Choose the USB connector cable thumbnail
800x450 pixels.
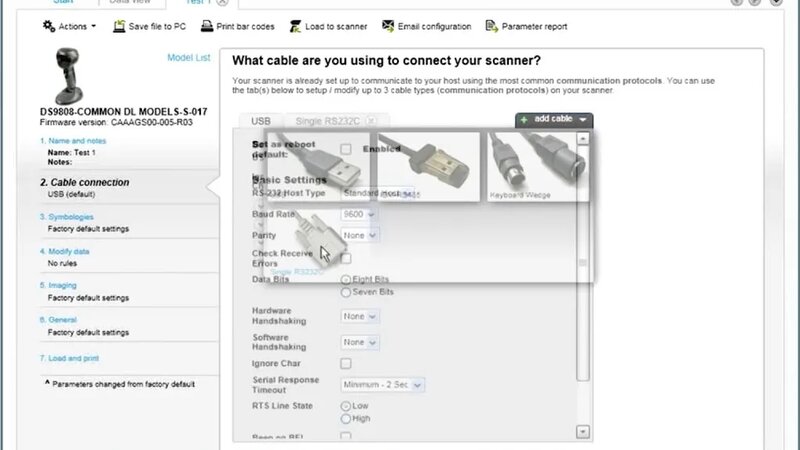click(318, 166)
